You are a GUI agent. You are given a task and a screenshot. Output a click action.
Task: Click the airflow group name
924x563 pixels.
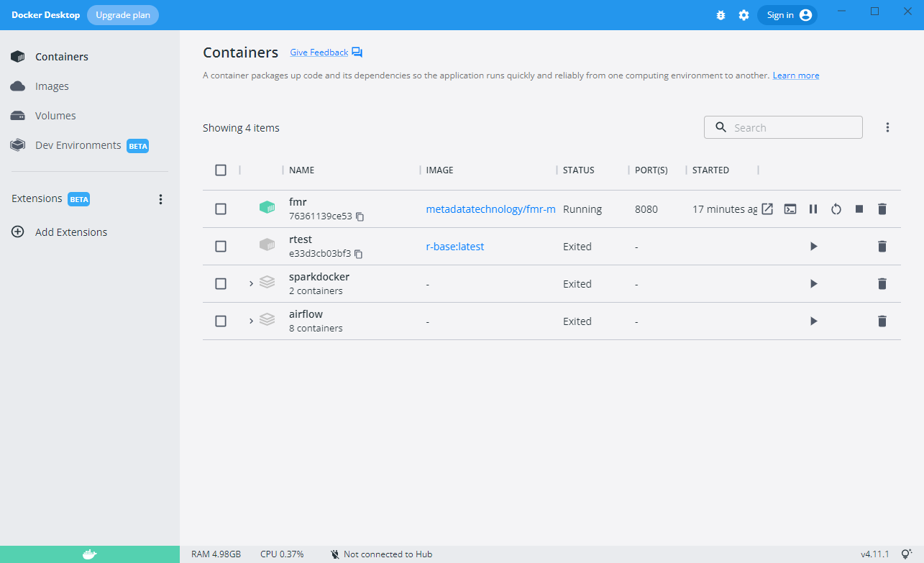(x=306, y=314)
